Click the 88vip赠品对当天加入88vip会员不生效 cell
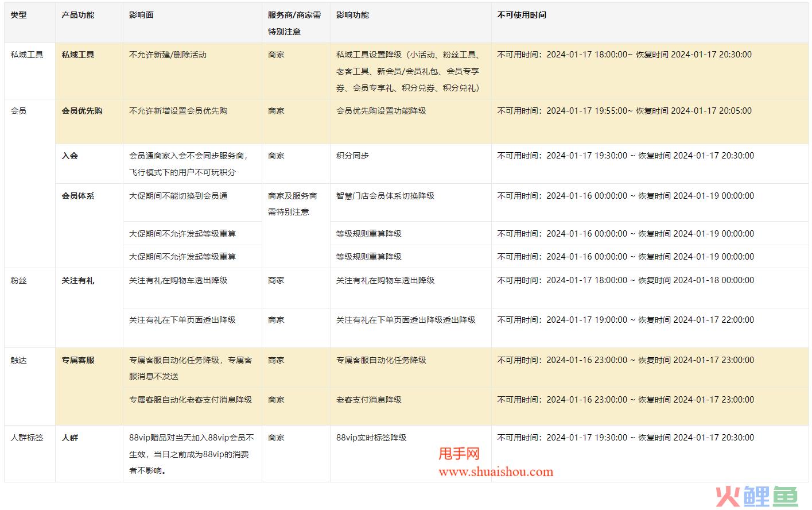This screenshot has height=510, width=812. click(x=192, y=454)
